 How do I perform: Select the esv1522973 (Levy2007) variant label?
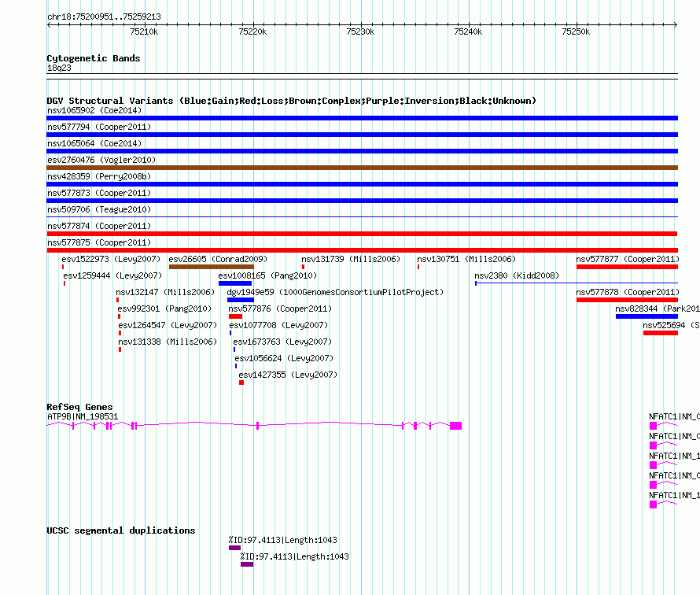coord(111,259)
